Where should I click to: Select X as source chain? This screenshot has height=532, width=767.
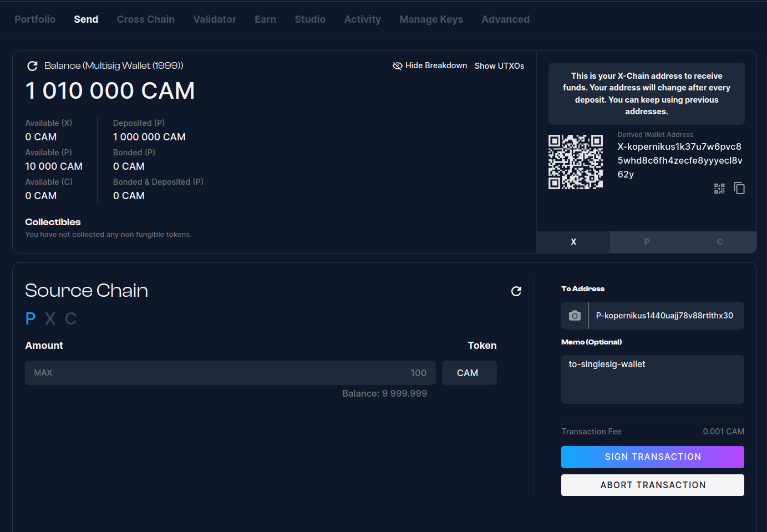(50, 318)
